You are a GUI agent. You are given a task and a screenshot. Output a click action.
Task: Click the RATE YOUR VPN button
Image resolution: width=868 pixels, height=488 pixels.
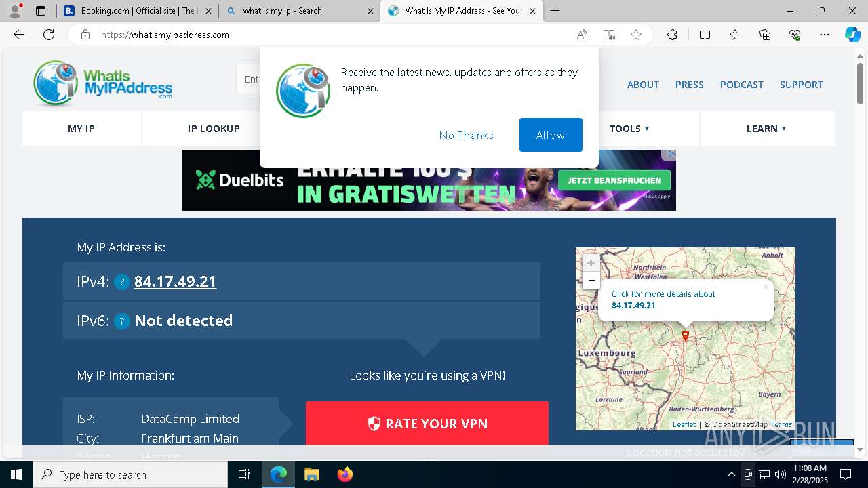(x=427, y=424)
